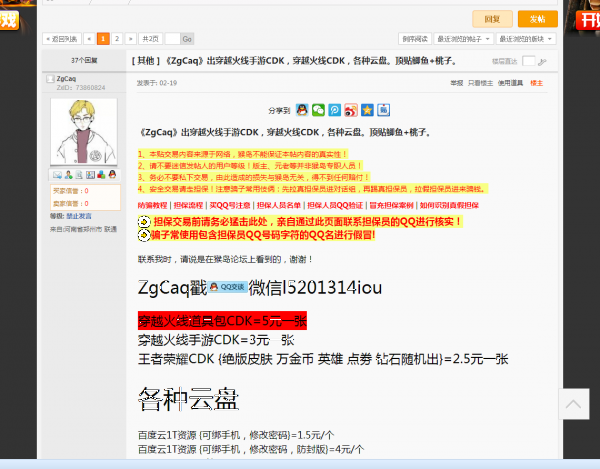The image size is (600, 469).
Task: Open 如何识别真假担保 link
Action: pos(449,205)
